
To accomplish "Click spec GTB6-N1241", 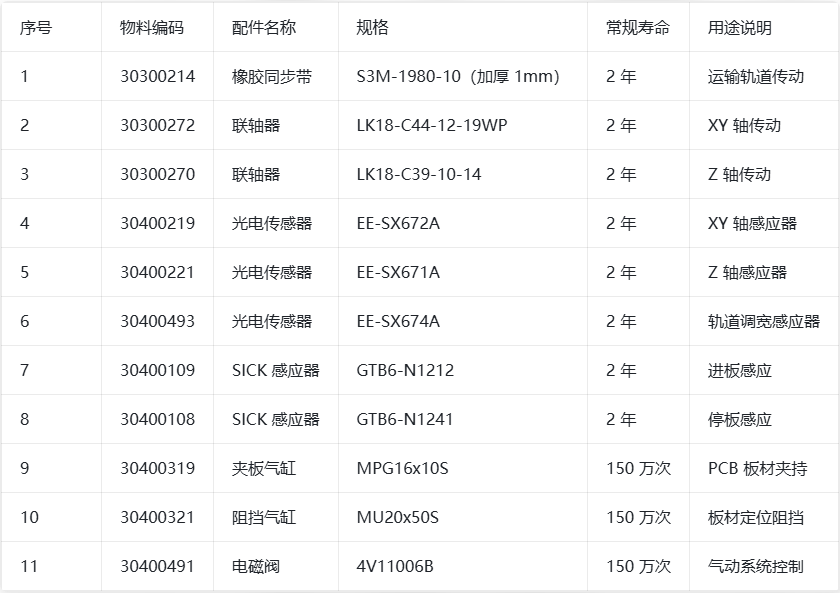I will (404, 419).
